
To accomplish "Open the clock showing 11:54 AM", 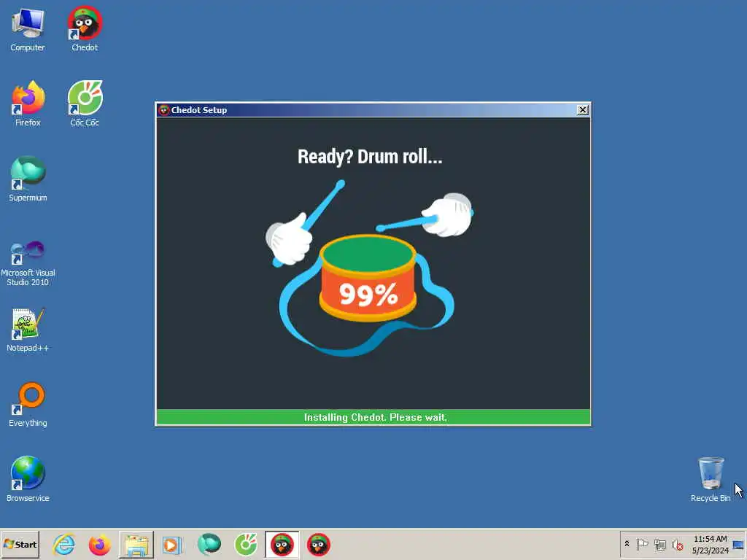I will (710, 545).
